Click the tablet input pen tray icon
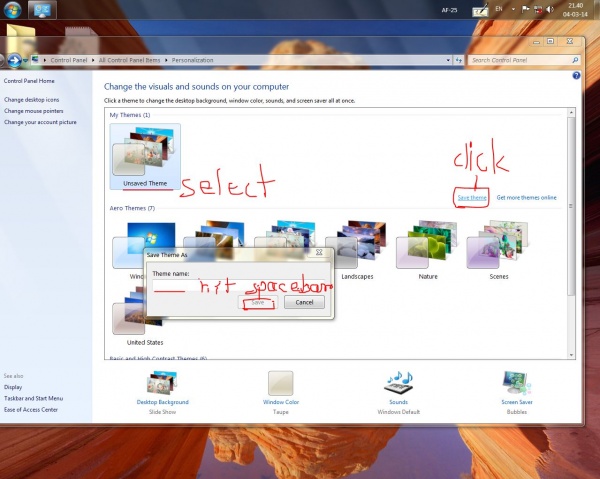This screenshot has width=600, height=479. point(480,10)
